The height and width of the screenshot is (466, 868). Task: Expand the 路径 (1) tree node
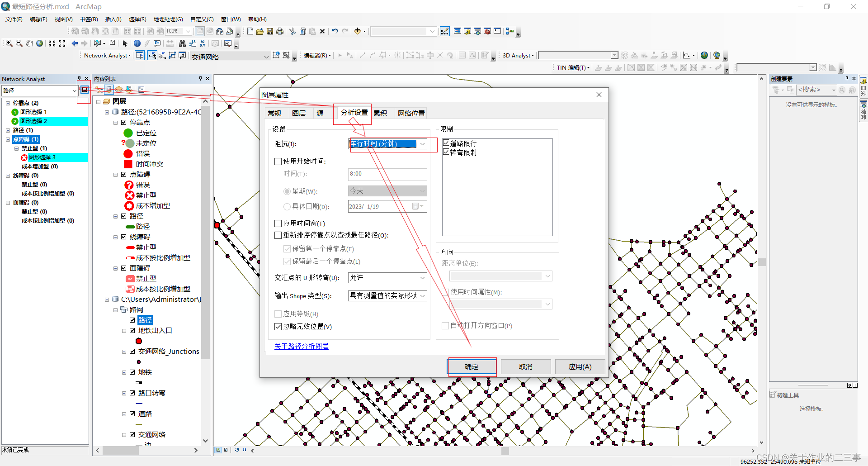tap(8, 130)
